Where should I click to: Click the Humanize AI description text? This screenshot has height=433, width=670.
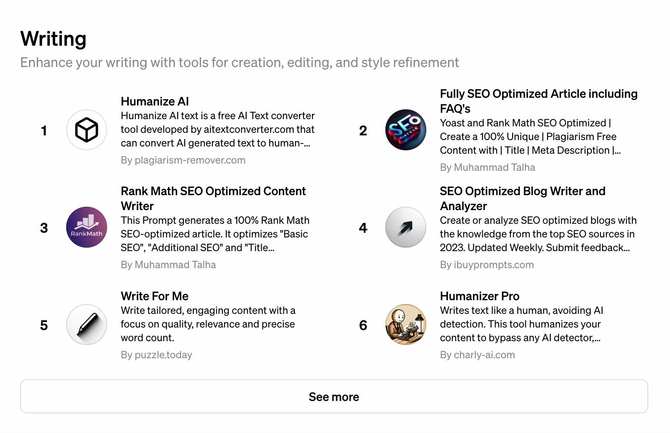(x=218, y=129)
